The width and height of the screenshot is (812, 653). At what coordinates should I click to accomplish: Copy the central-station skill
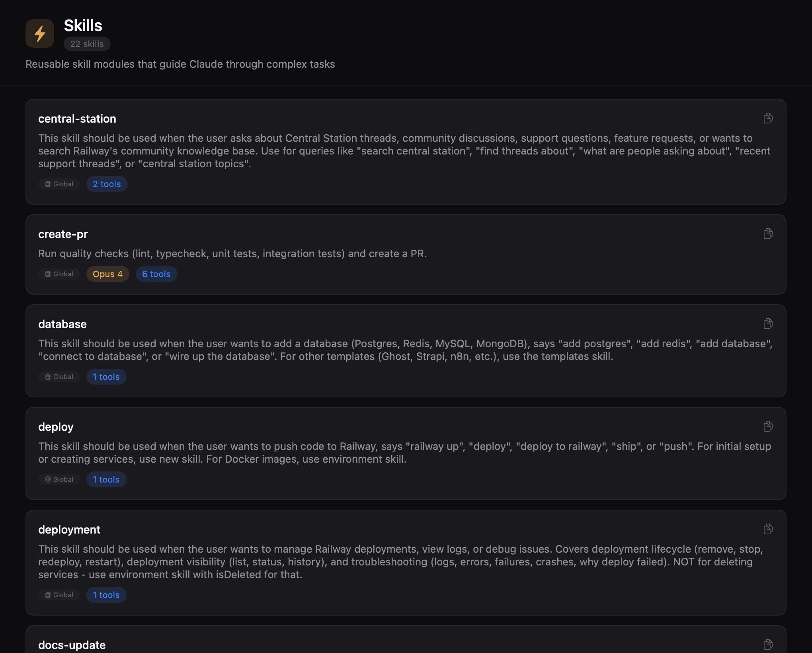768,118
